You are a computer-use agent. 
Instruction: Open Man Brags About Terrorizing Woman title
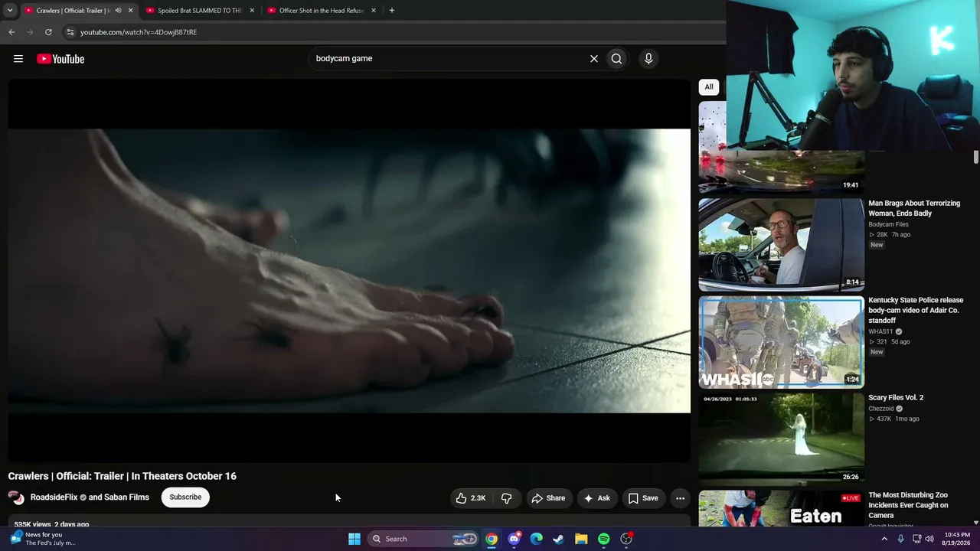pyautogui.click(x=914, y=208)
